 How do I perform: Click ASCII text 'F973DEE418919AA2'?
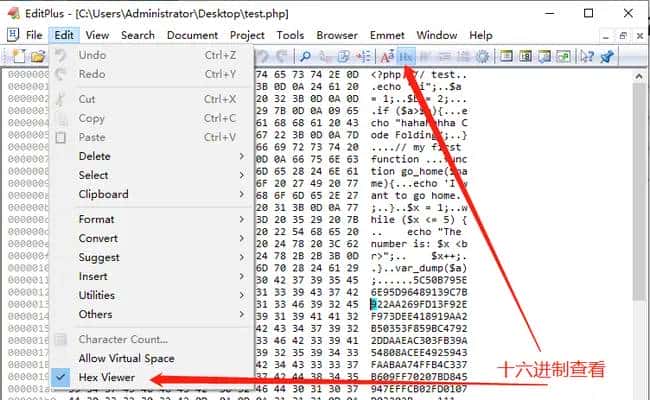pos(419,317)
